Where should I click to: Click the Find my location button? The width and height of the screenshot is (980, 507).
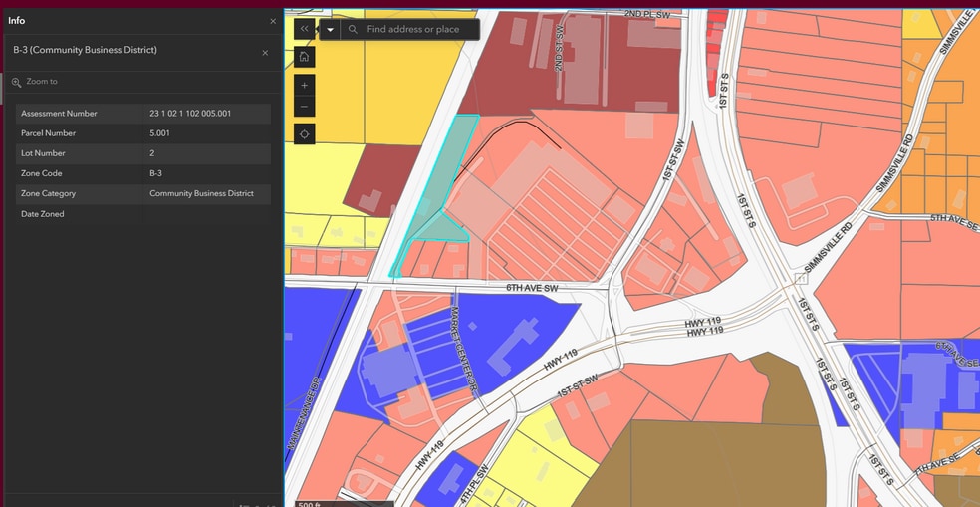pyautogui.click(x=305, y=133)
